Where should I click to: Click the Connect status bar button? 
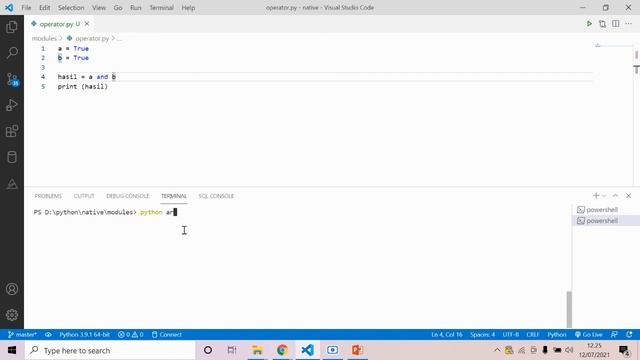tap(167, 334)
